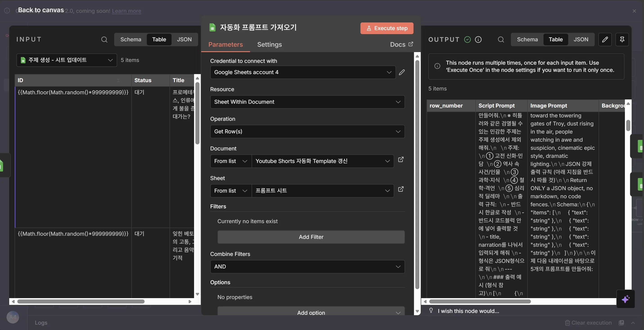Open the Combine Filters AND dropdown

(307, 266)
